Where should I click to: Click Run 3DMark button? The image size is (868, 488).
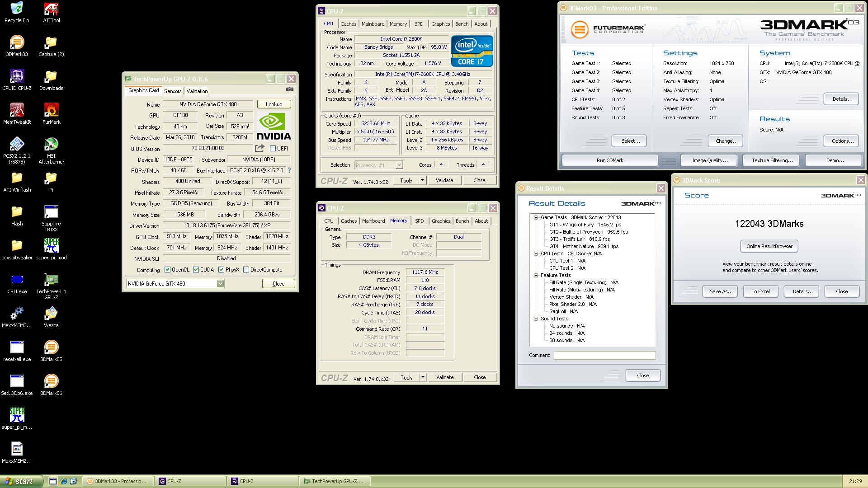tap(610, 160)
